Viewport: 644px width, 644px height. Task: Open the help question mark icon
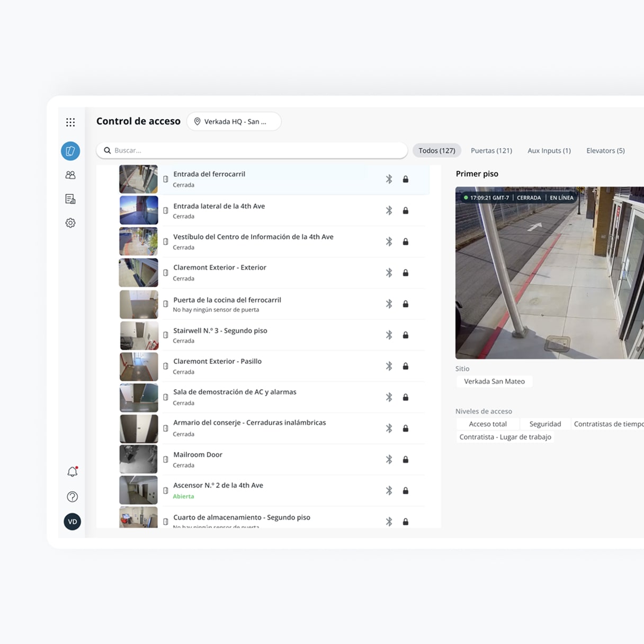pos(73,497)
